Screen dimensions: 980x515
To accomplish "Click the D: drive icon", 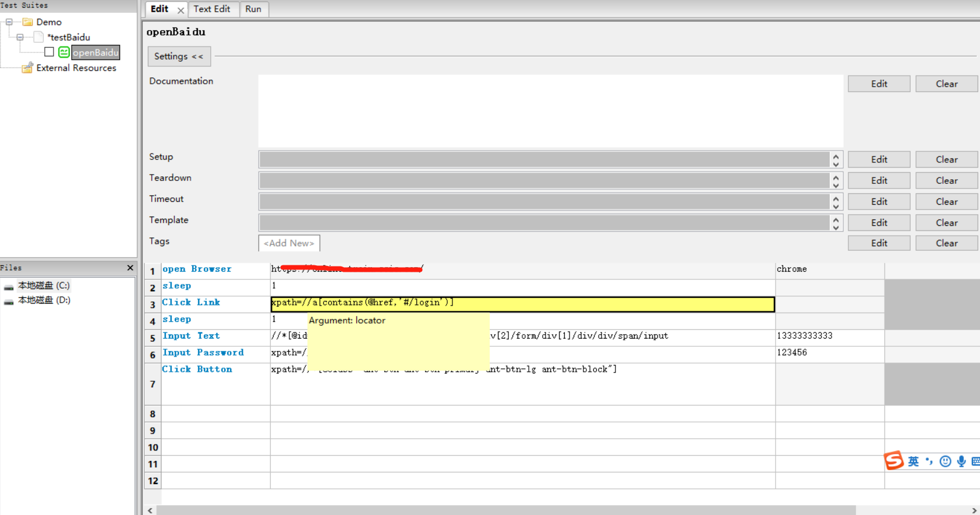I will tap(9, 301).
